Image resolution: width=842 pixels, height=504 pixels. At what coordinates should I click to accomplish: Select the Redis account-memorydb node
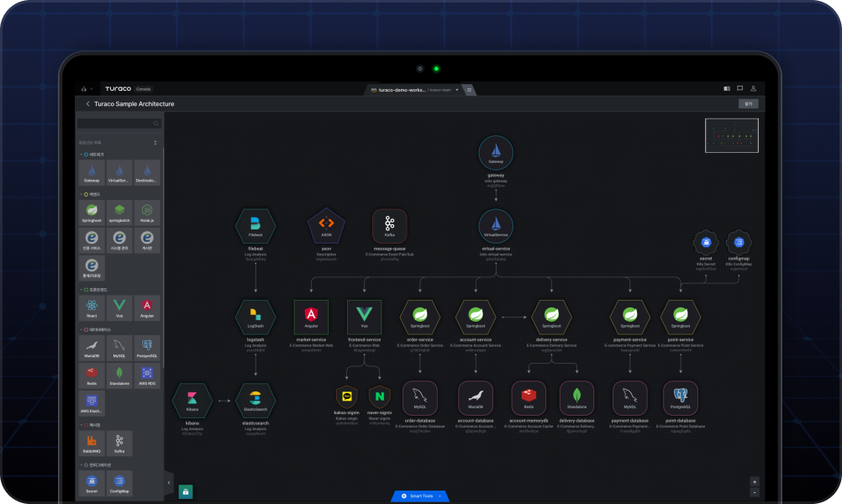coord(529,397)
